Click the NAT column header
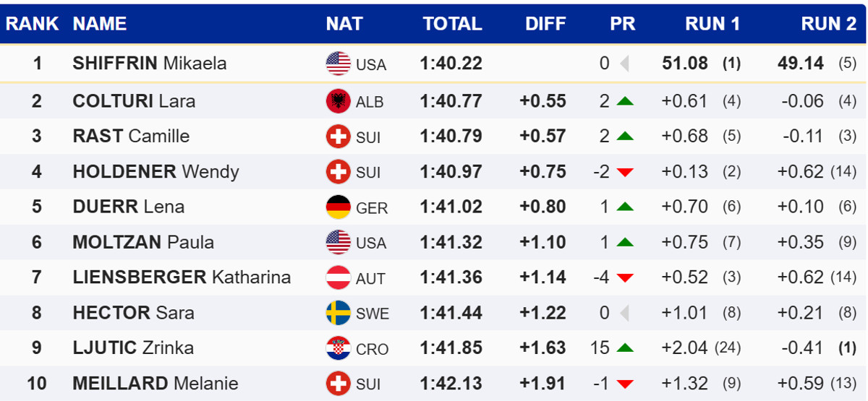868x401 pixels. coord(344,24)
